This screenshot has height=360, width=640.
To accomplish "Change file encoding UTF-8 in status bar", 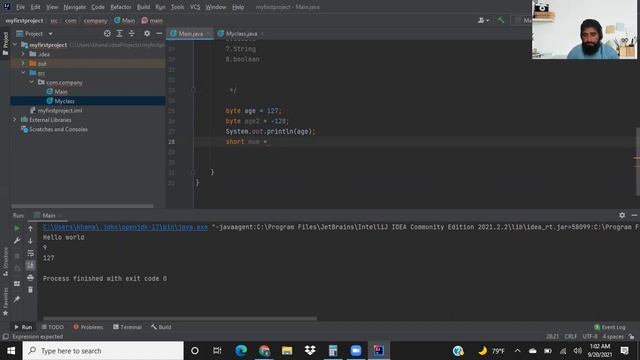I will (590, 337).
